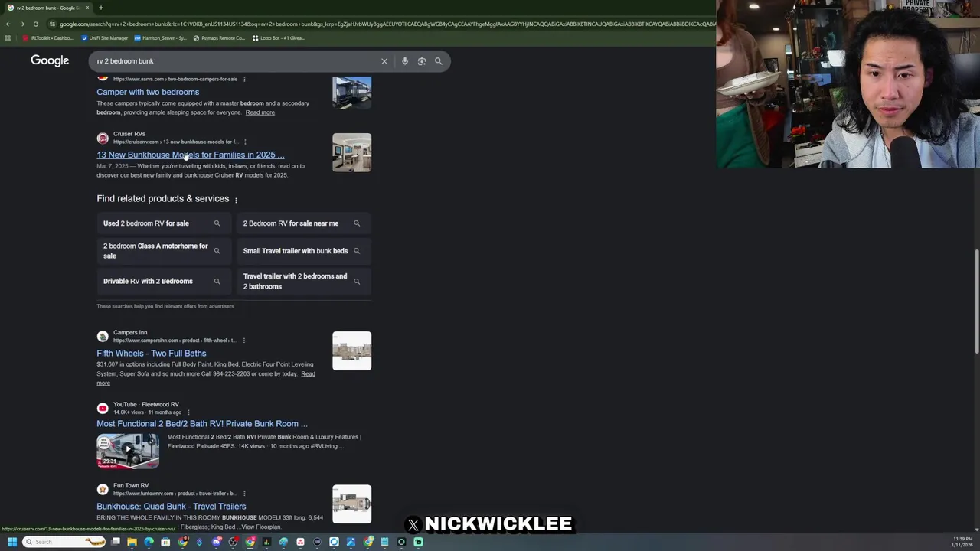980x551 pixels.
Task: Click the Windows taskbar search box
Action: click(x=64, y=542)
